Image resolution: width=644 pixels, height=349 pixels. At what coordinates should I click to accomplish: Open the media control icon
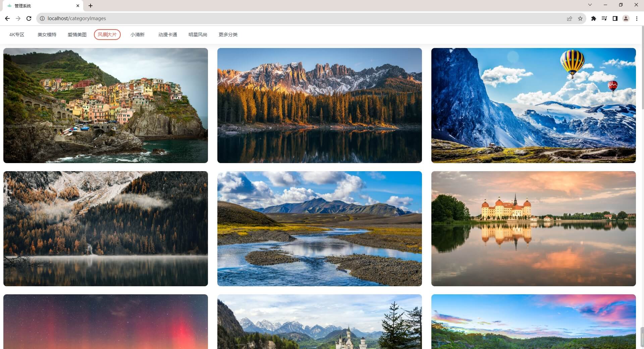pyautogui.click(x=604, y=18)
